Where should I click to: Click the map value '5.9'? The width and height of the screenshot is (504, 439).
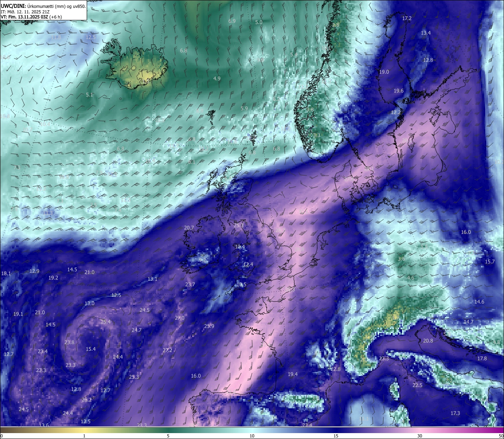point(244,108)
